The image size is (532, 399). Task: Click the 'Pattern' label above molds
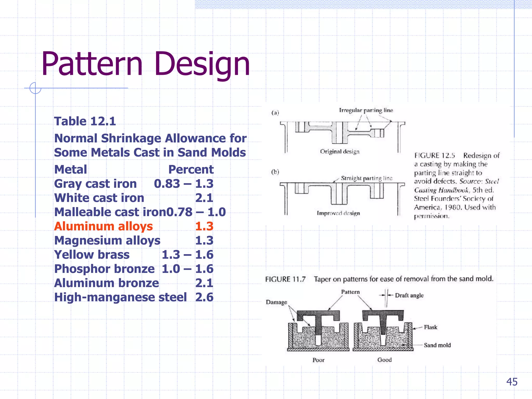click(x=350, y=292)
